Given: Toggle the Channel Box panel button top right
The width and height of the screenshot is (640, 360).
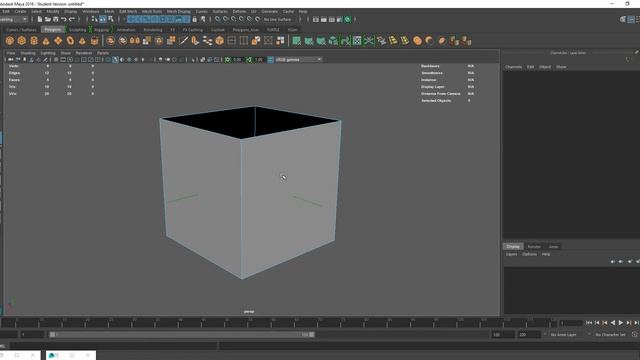Looking at the screenshot, I should [631, 19].
